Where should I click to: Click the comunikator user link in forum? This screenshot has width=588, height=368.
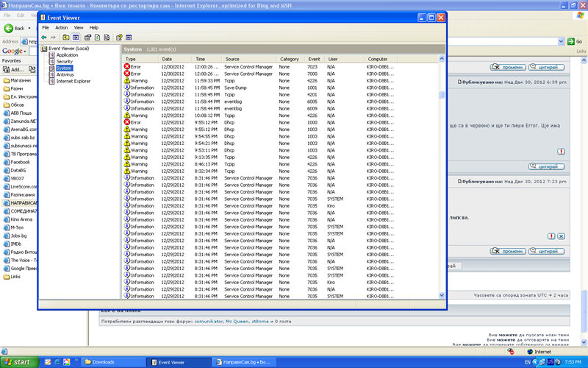coord(209,322)
